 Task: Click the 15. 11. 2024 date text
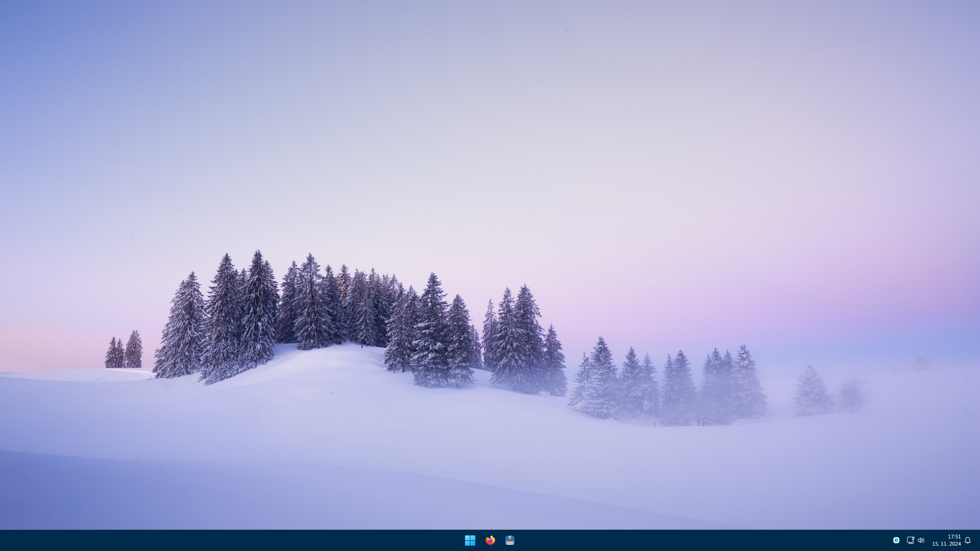coord(946,544)
